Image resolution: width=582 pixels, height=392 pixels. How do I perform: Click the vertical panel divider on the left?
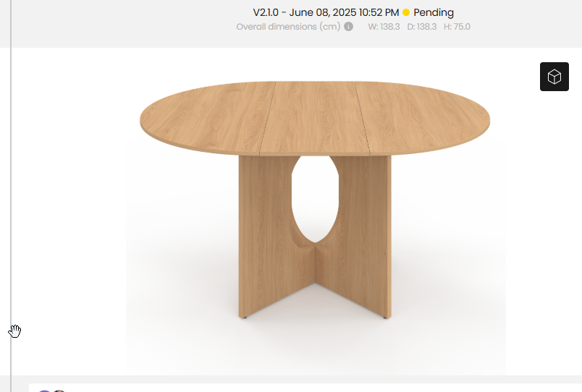(11, 196)
